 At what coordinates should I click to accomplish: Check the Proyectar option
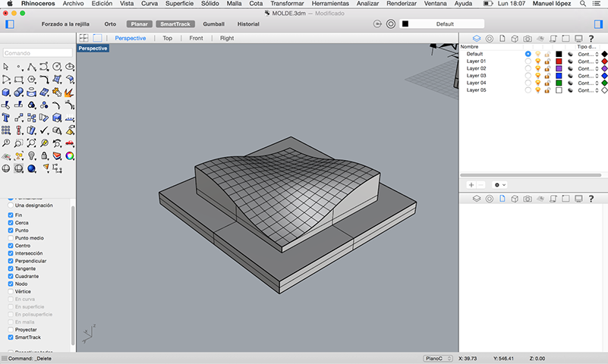coord(11,330)
